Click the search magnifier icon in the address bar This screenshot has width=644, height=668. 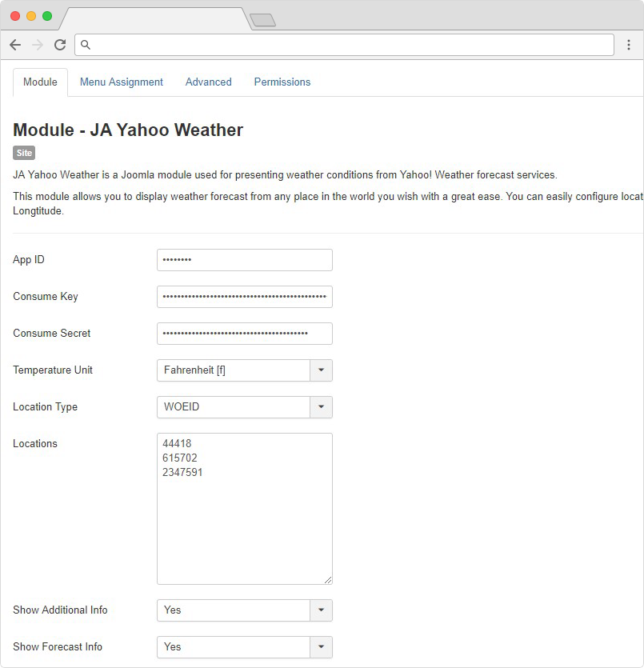(86, 45)
